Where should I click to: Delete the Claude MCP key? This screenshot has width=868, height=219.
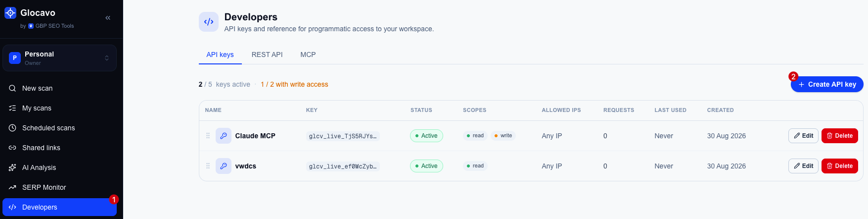tap(840, 136)
